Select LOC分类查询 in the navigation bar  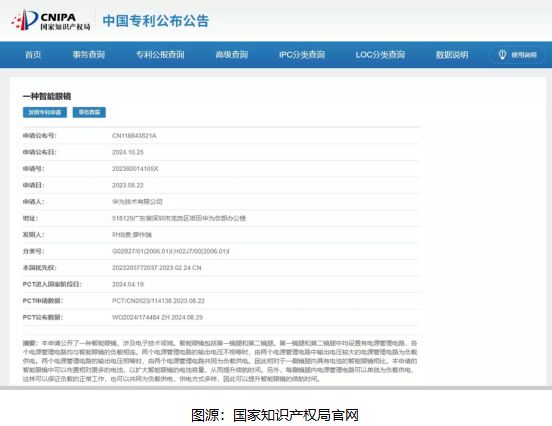(x=380, y=55)
